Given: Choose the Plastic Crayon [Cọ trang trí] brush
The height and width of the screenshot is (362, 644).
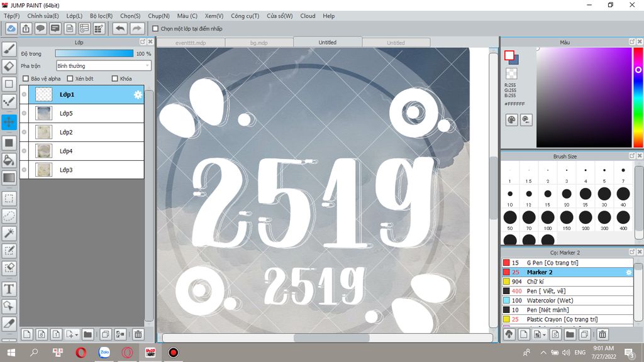Looking at the screenshot, I should pos(567,319).
